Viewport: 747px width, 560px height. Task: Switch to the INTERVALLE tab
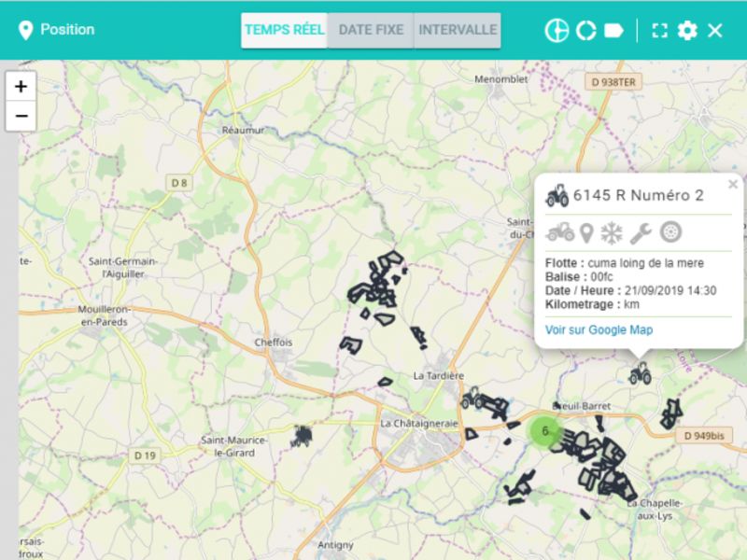point(458,31)
